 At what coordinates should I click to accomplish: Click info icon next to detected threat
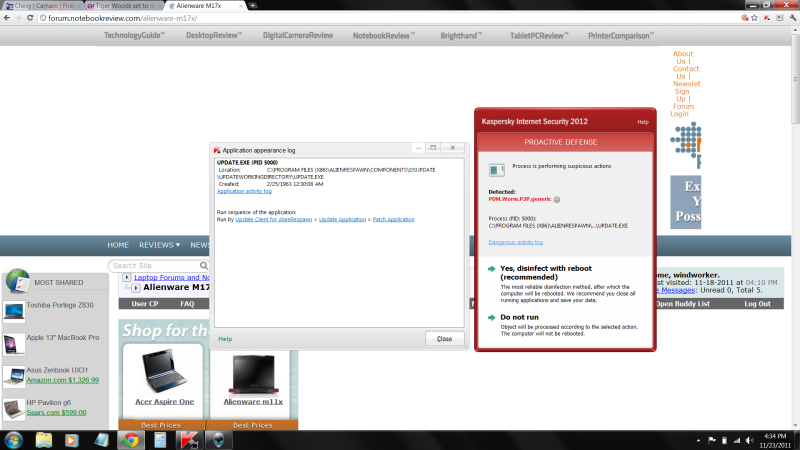click(x=557, y=199)
